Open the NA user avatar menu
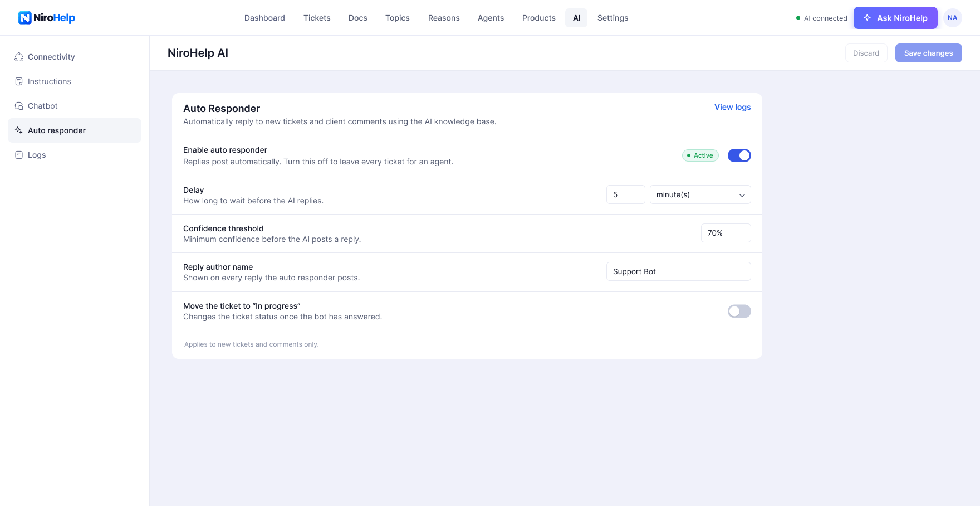The height and width of the screenshot is (506, 980). [953, 18]
